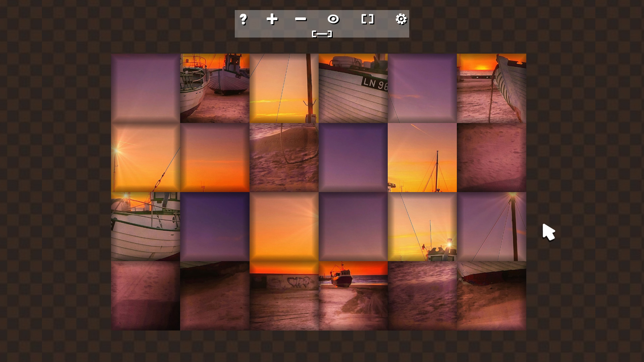This screenshot has height=362, width=644.
Task: Open the settings gear icon
Action: coord(401,19)
